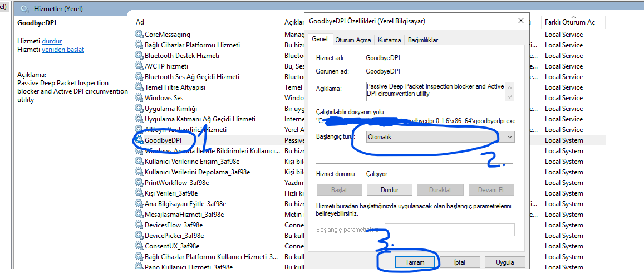Click gear icon of Bağlı Cihazlar Platformu Kullanıcı Hizmeti

point(139,257)
